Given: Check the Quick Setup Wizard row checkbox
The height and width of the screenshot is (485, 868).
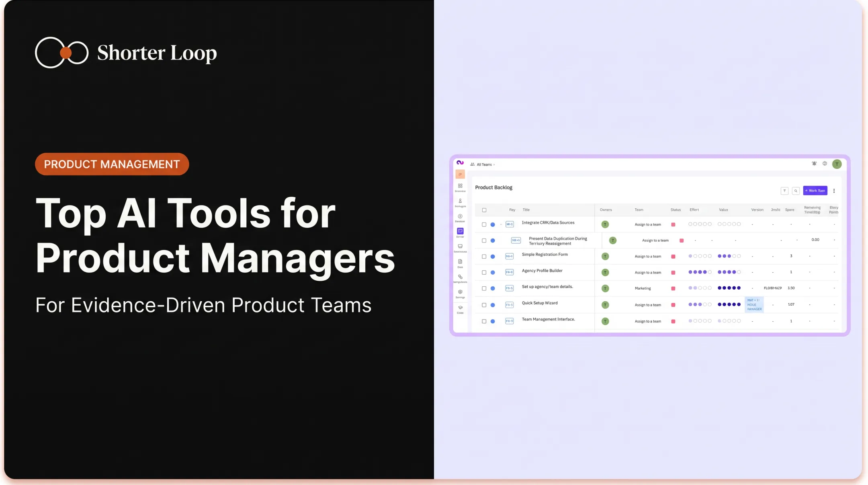Looking at the screenshot, I should click(x=484, y=305).
